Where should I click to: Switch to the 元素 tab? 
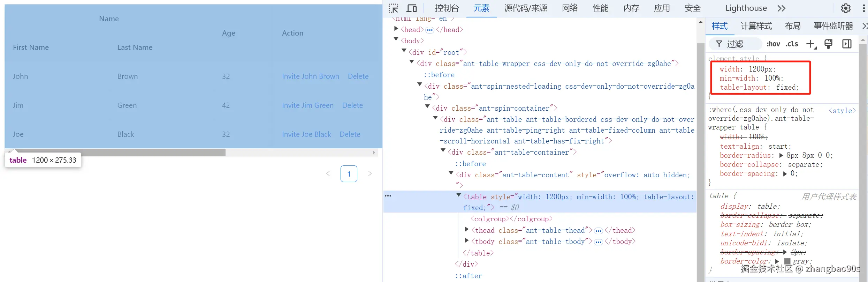click(x=481, y=8)
